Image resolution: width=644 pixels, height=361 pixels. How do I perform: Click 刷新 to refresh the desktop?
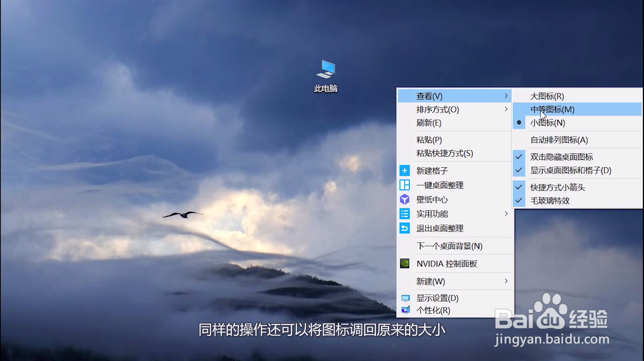coord(428,123)
